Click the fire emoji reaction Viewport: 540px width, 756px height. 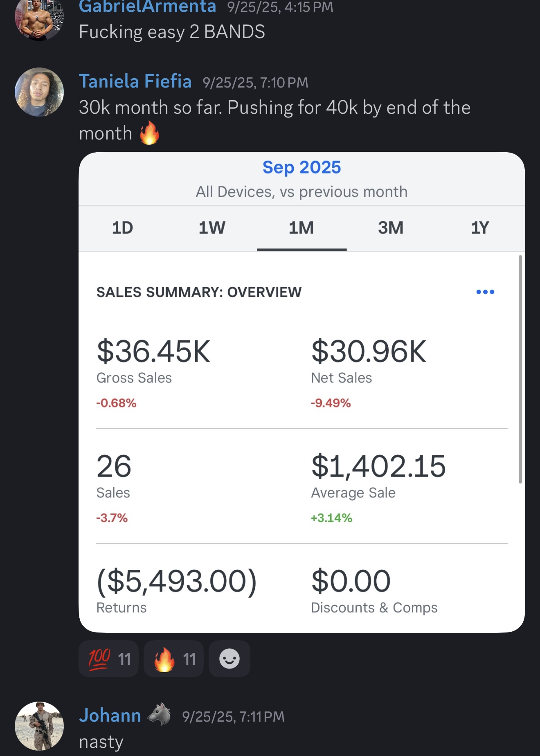click(173, 659)
